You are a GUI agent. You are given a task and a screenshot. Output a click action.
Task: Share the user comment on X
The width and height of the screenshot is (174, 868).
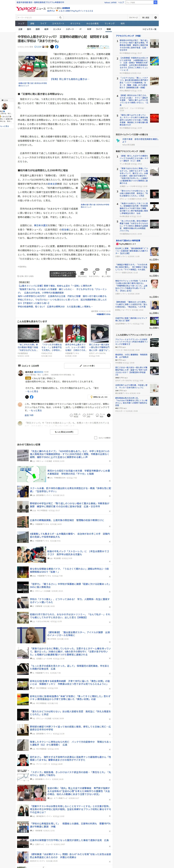108,415
